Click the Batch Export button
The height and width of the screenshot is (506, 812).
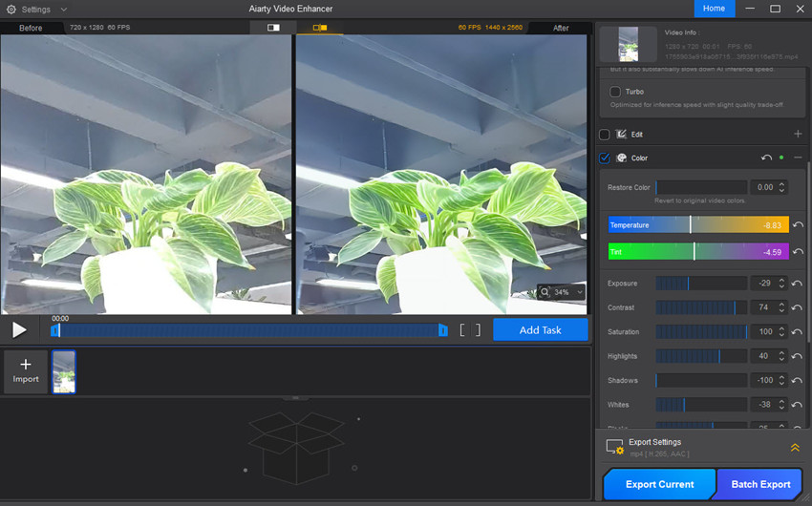(760, 484)
